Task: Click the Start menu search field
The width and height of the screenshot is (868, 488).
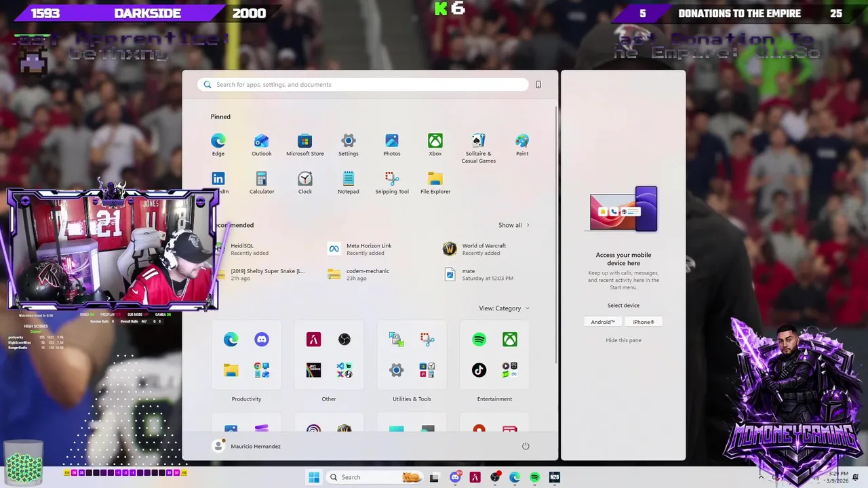Action: [363, 85]
